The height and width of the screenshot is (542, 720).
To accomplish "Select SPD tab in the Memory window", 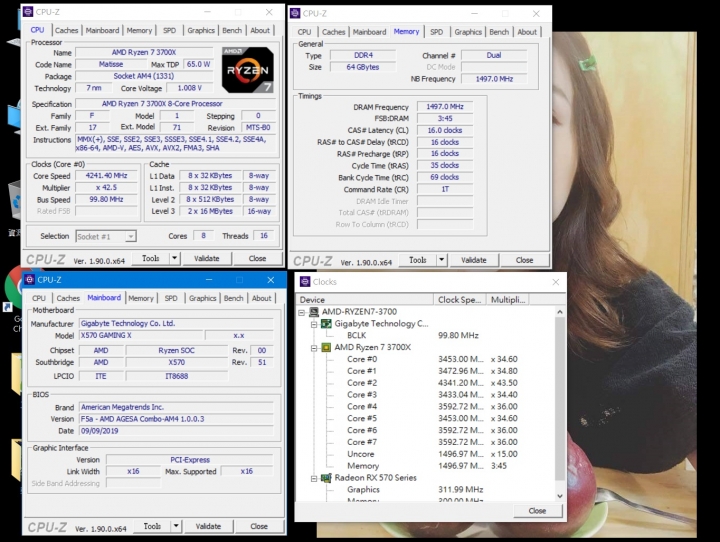I will tap(436, 32).
